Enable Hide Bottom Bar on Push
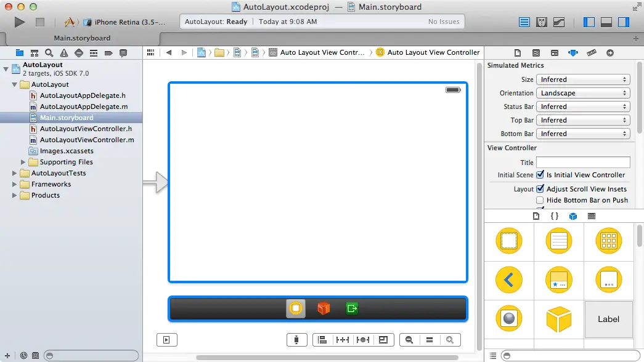644x362 pixels. pos(540,200)
